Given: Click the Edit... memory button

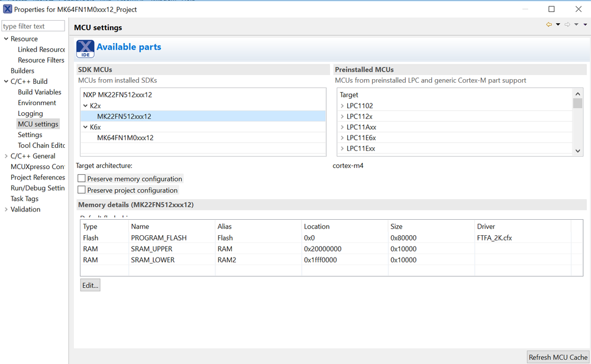Looking at the screenshot, I should [90, 285].
